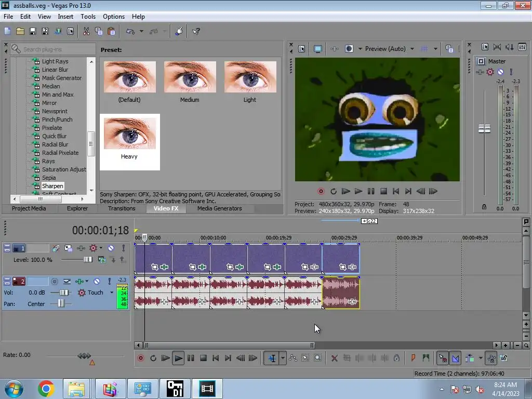The width and height of the screenshot is (532, 399).
Task: Open the Windows Start menu
Action: (14, 389)
